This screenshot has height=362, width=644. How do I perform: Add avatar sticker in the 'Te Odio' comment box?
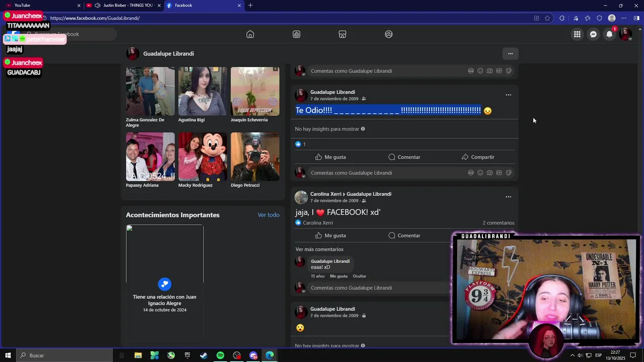click(471, 172)
